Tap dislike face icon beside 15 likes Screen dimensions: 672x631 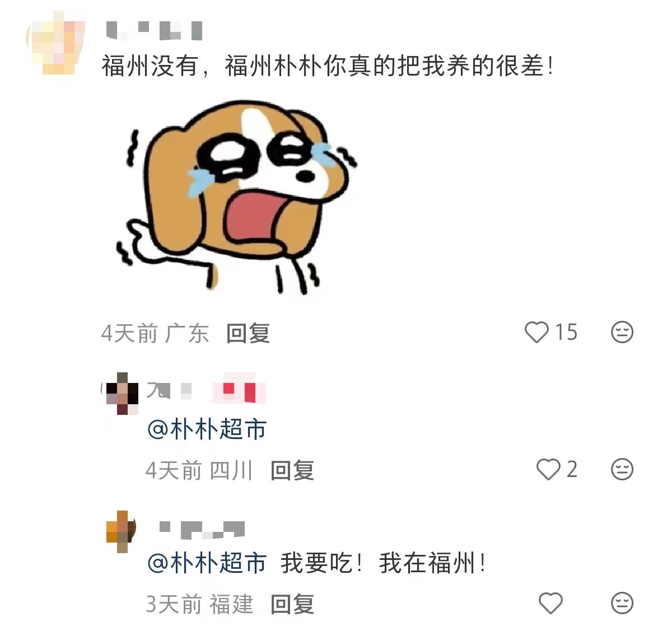click(x=622, y=332)
